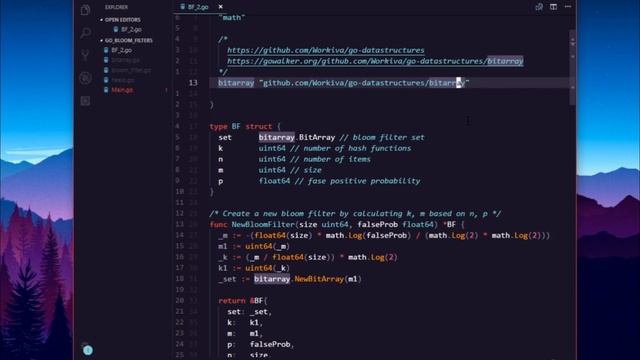Click the 'm1 := uint64(_m)' line
The width and height of the screenshot is (640, 360).
pos(254,246)
